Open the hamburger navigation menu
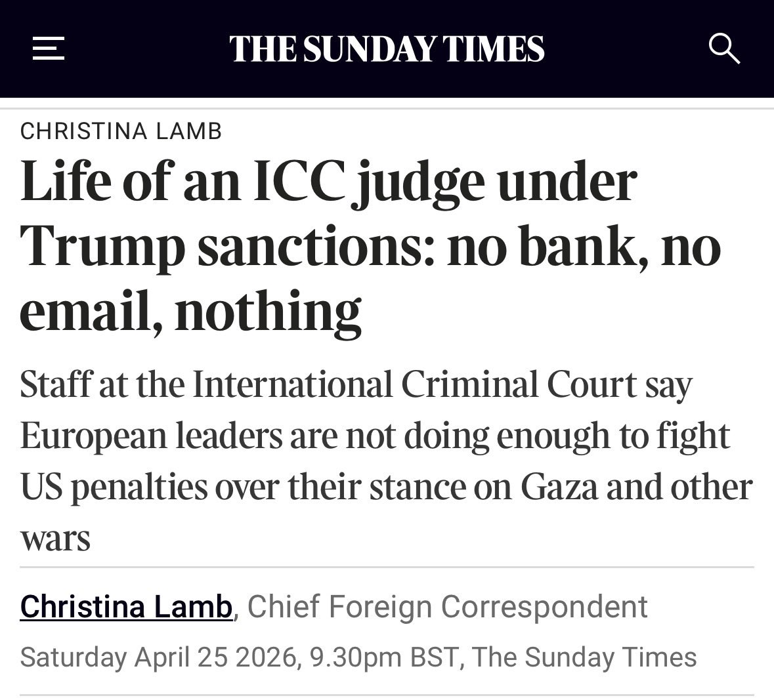The height and width of the screenshot is (700, 774). pyautogui.click(x=49, y=49)
